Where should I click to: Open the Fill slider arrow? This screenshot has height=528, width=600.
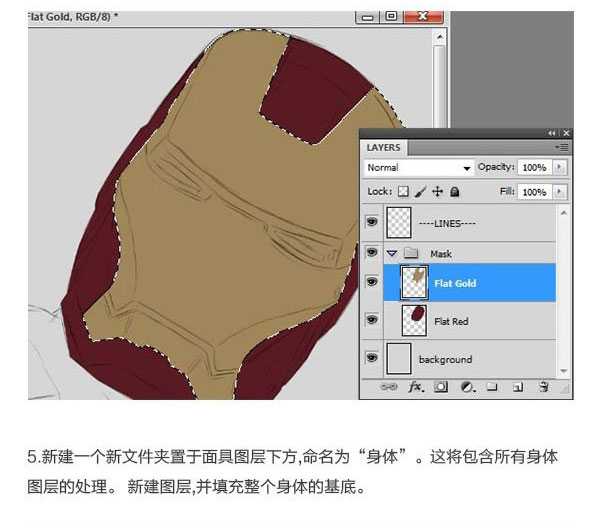click(559, 191)
